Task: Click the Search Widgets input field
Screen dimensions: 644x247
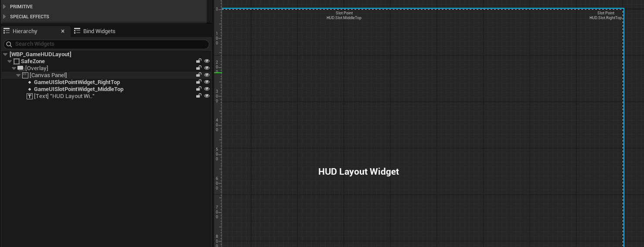Action: point(109,44)
